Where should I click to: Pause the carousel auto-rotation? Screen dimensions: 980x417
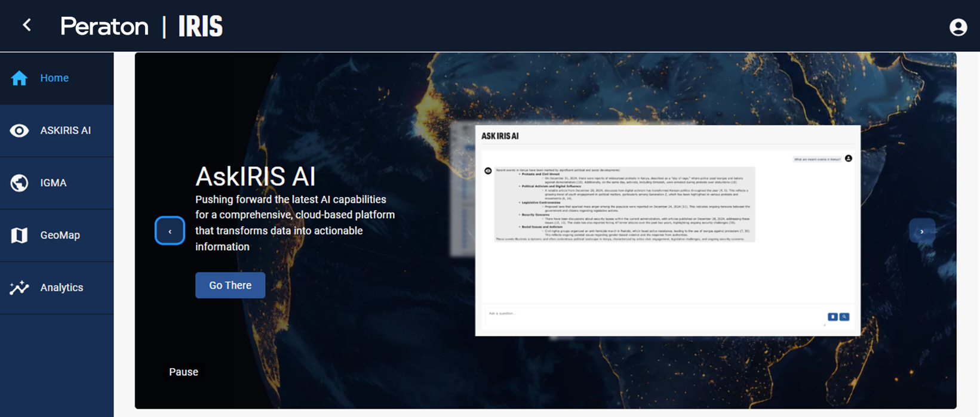click(183, 372)
